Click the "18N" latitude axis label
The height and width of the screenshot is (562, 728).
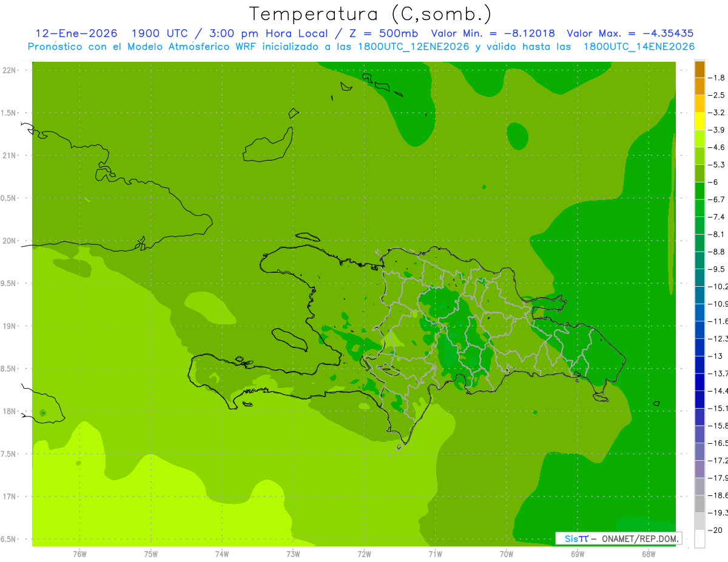[x=9, y=412]
